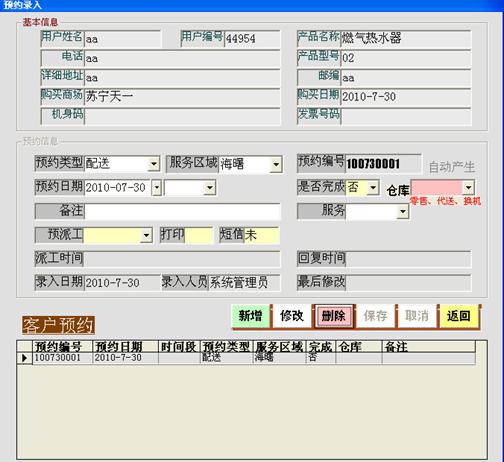Click the 配送 cell in the table
The width and height of the screenshot is (504, 462).
click(227, 358)
